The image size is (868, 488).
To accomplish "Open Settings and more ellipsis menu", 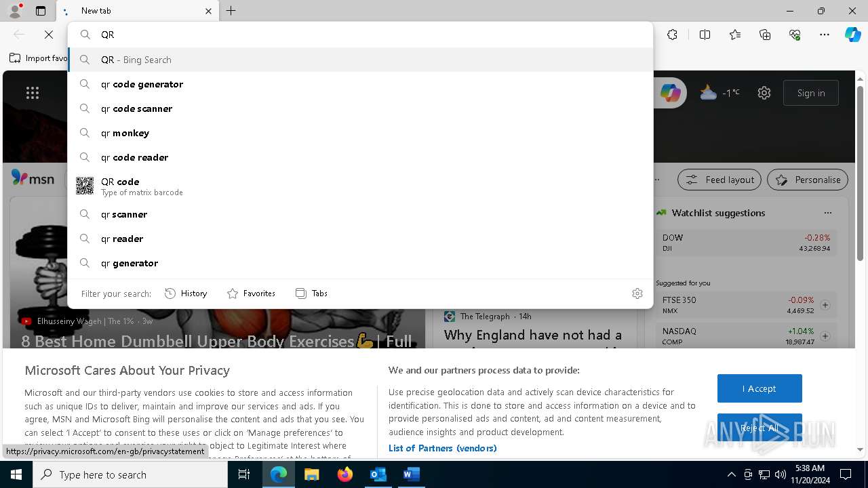I will [825, 35].
